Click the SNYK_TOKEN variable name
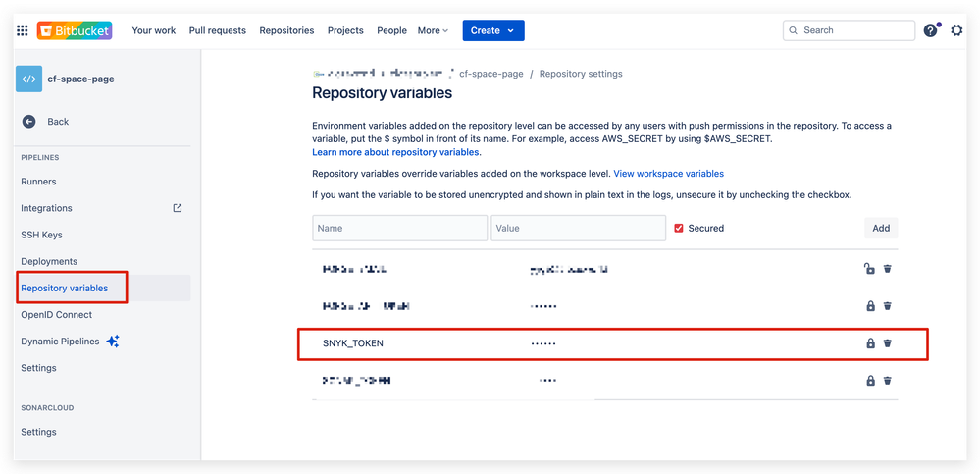The image size is (980, 474). coord(353,343)
